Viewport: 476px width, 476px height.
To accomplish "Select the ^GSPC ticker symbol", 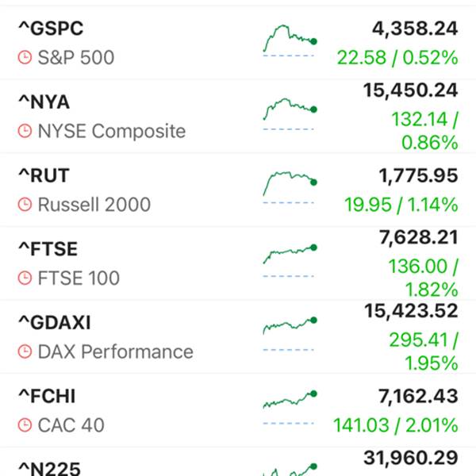I will 51,29.
